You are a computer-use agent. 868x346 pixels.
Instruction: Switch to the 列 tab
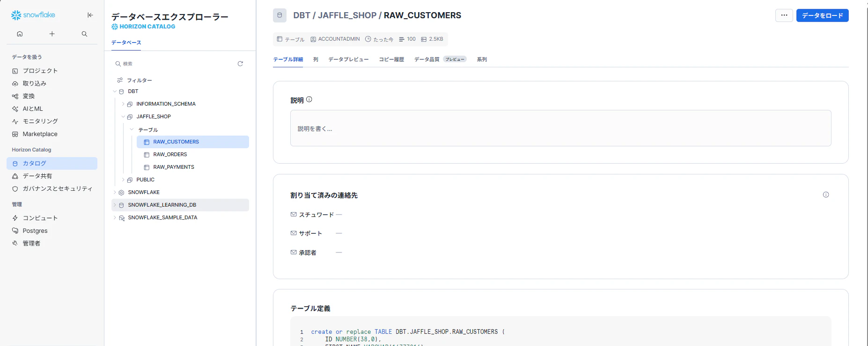pos(316,59)
